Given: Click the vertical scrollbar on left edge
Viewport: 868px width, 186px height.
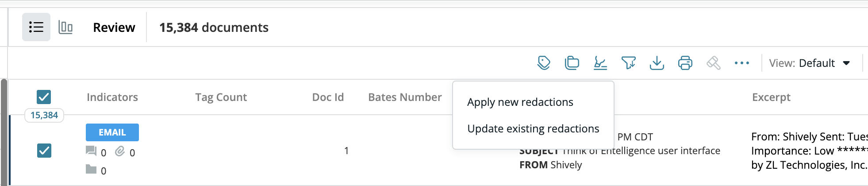Looking at the screenshot, I should 4,132.
